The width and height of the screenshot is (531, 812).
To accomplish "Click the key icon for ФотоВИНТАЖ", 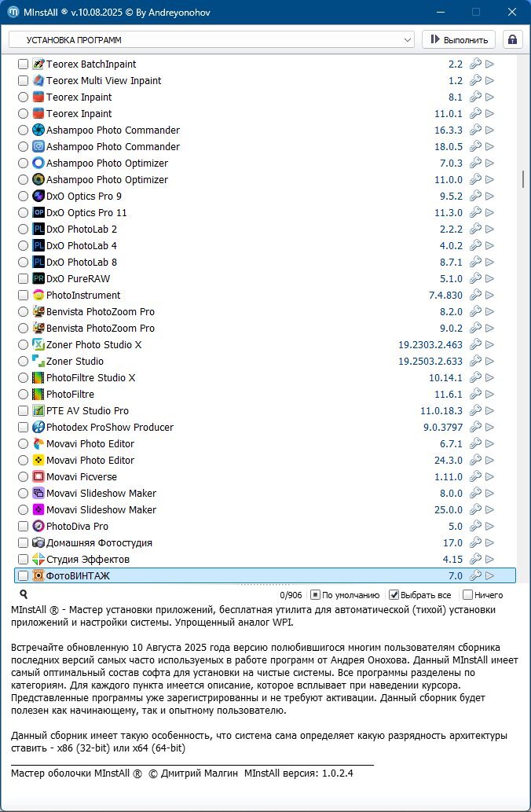I will tap(475, 576).
